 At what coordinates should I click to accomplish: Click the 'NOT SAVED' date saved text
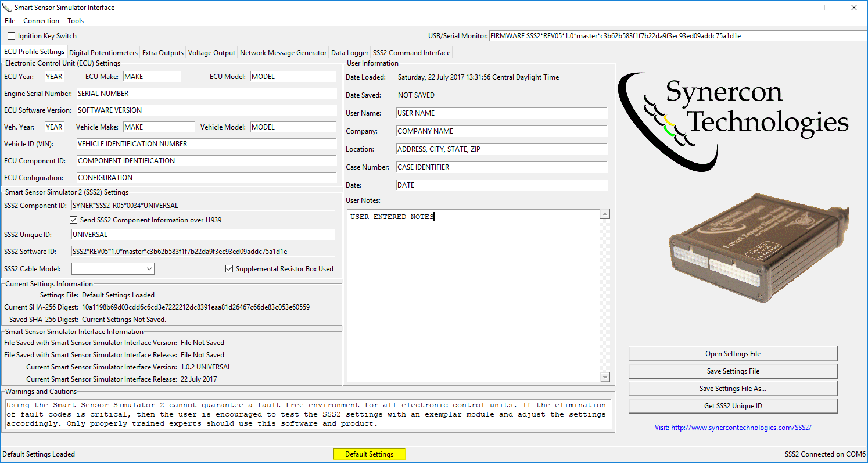click(x=416, y=95)
